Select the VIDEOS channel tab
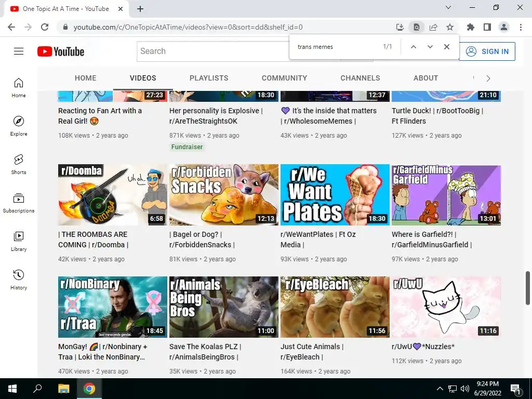 [x=143, y=78]
